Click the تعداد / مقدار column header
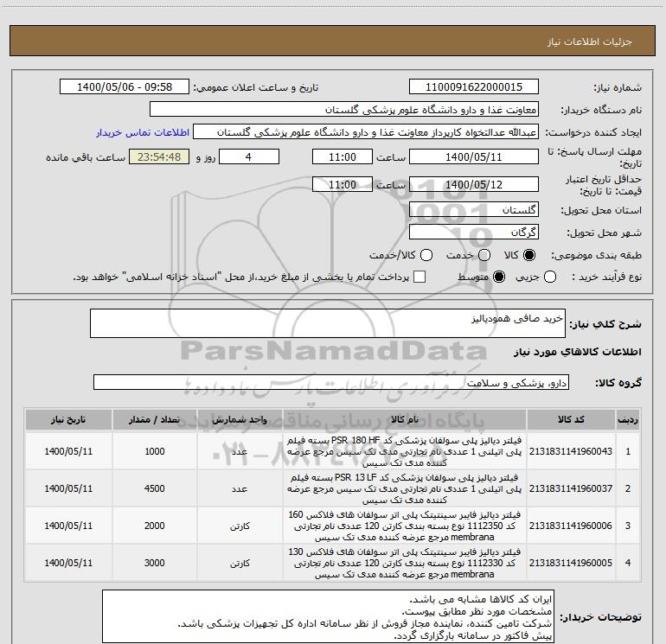 (154, 419)
